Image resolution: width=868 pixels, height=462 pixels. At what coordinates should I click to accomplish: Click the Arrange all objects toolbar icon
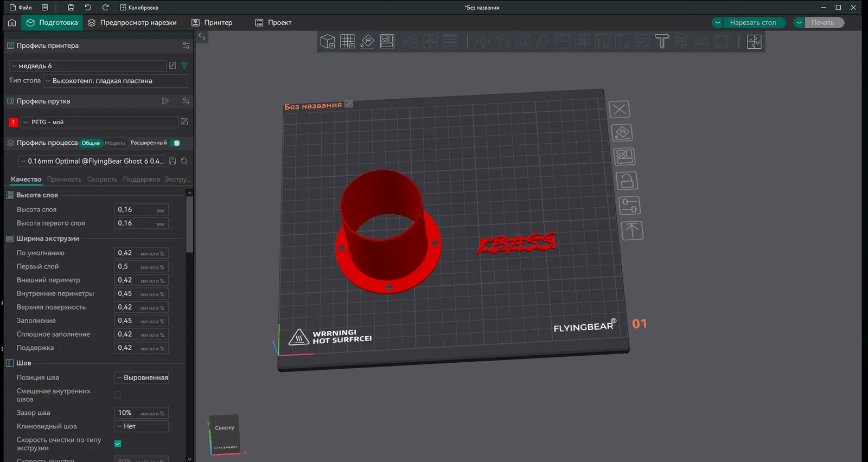(x=387, y=42)
